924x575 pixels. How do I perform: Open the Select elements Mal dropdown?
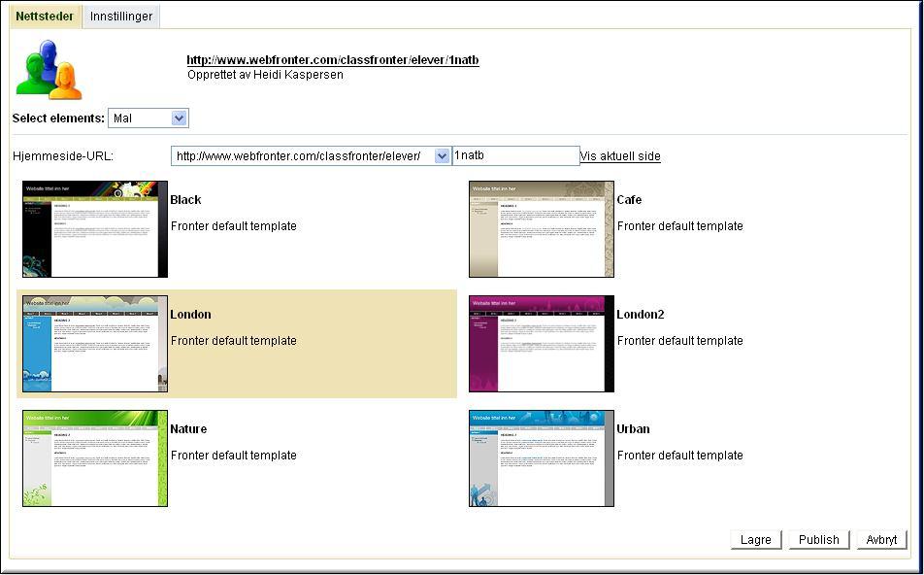[x=148, y=118]
